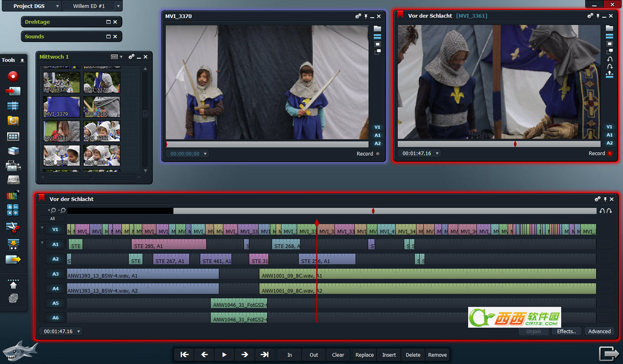Viewport: 623px width, 364px height.
Task: Select the MVI_3379 thumbnail in bin
Action: click(61, 106)
